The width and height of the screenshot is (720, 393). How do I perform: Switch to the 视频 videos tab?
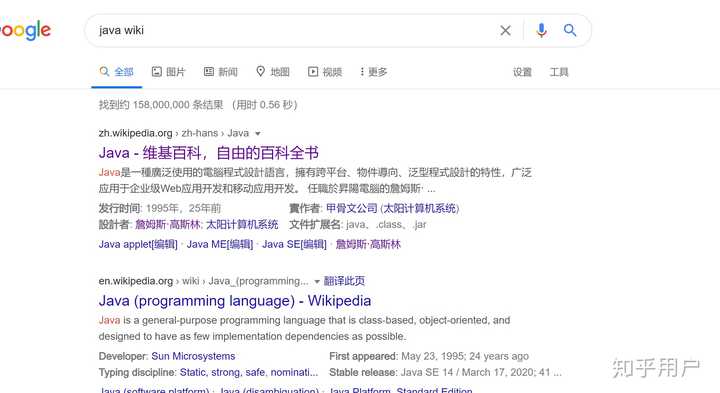coord(325,72)
